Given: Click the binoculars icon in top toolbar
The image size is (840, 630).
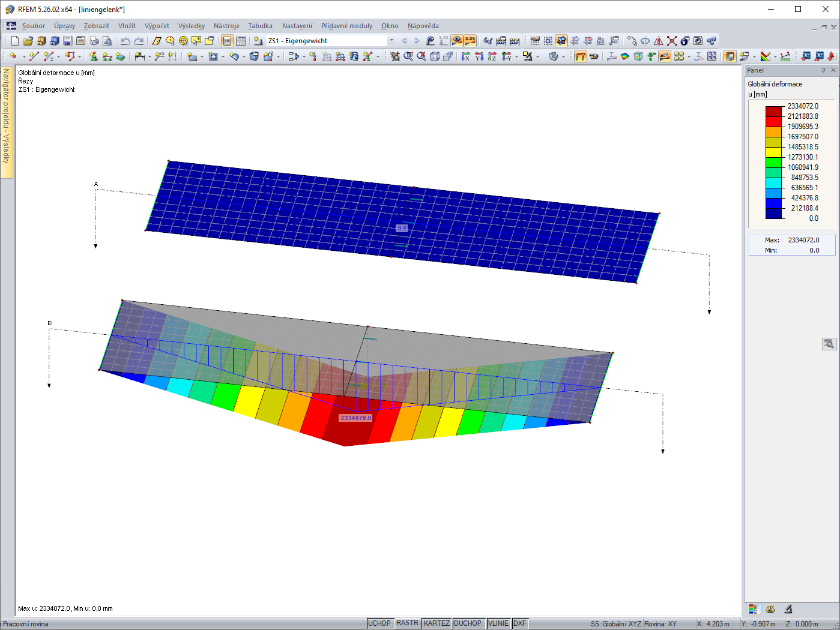Looking at the screenshot, I should click(x=488, y=41).
